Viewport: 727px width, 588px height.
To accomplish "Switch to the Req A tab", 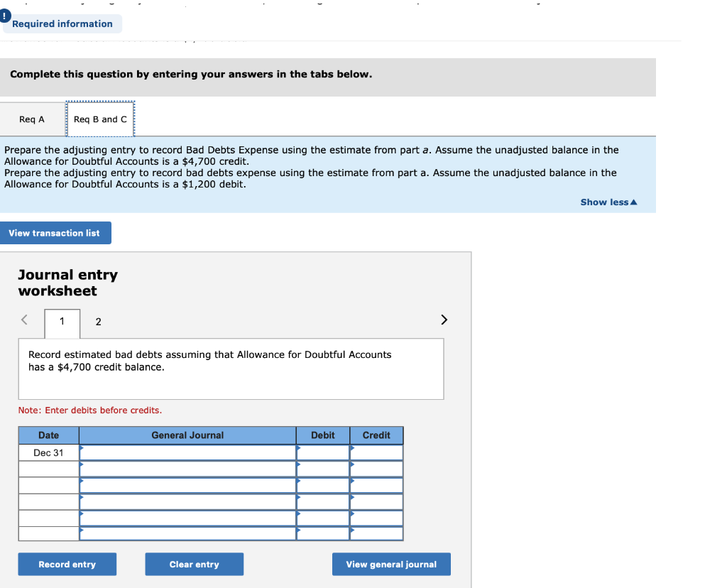I will coord(32,119).
